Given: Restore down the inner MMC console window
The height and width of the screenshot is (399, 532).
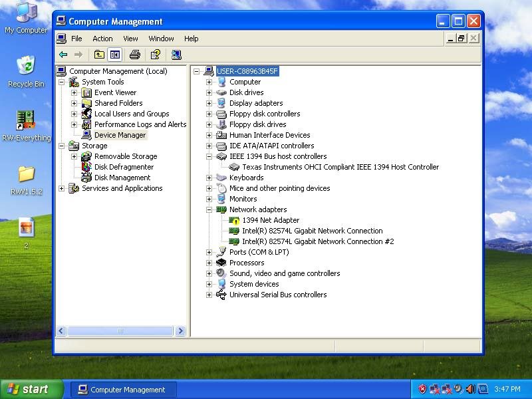Looking at the screenshot, I should click(462, 39).
